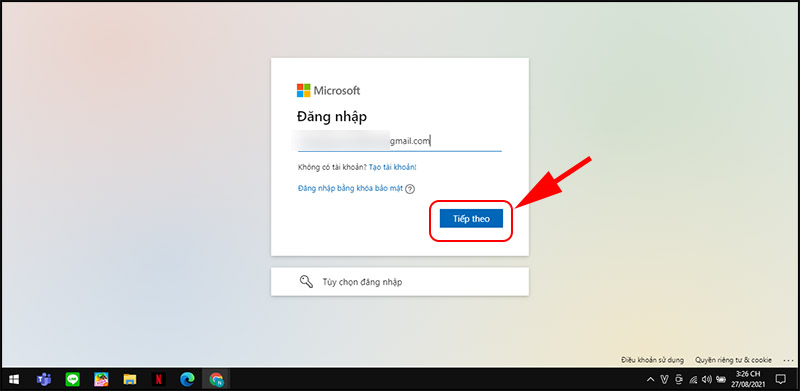The height and width of the screenshot is (391, 800).
Task: Open Tùy chọn đăng nhập sign-in options
Action: point(399,282)
